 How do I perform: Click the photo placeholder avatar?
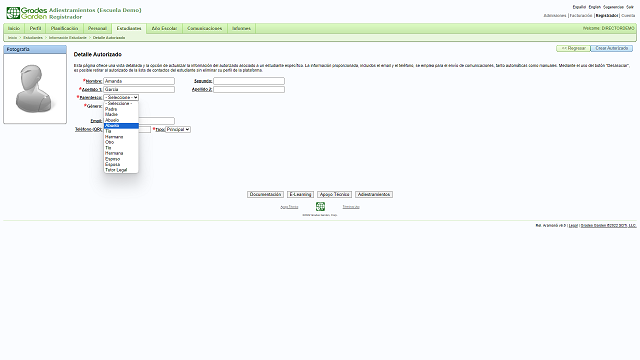tap(35, 89)
